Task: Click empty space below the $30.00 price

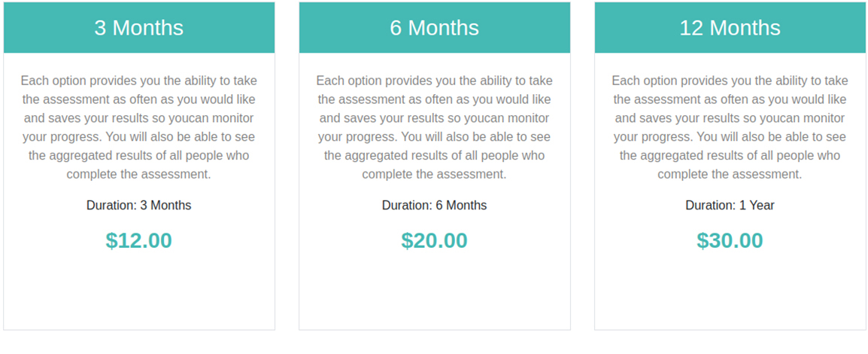Action: click(x=730, y=291)
